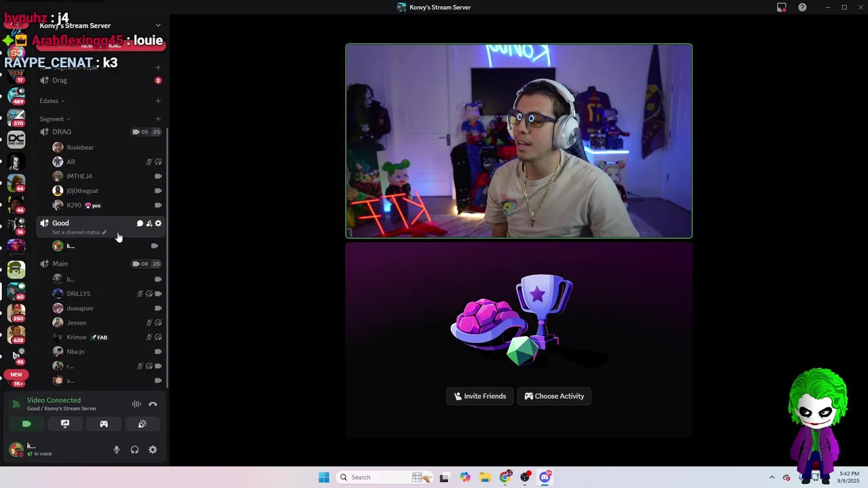Open the Konvy's Stream Server dropdown menu
Viewport: 868px width, 488px height.
100,26
